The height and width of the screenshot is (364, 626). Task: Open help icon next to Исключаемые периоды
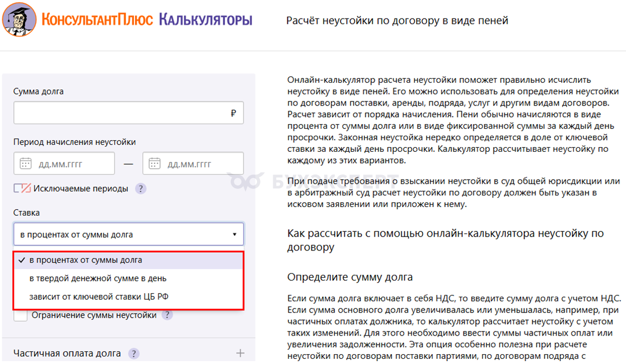(x=140, y=188)
